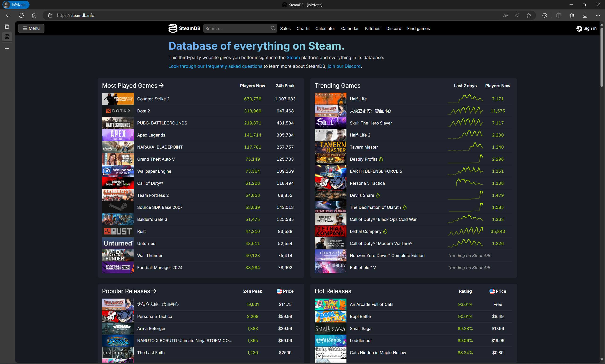Follow the Steam link in the description
Screen dimensions: 605x364
point(293,57)
